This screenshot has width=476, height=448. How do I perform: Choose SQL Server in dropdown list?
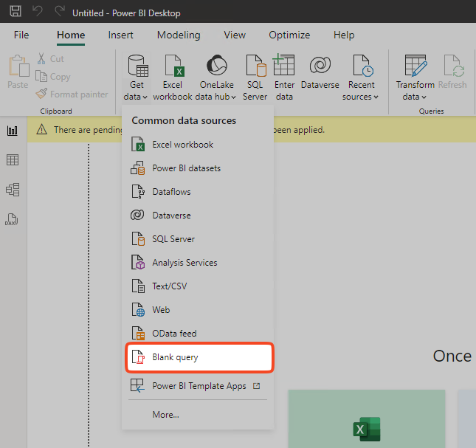198,239
